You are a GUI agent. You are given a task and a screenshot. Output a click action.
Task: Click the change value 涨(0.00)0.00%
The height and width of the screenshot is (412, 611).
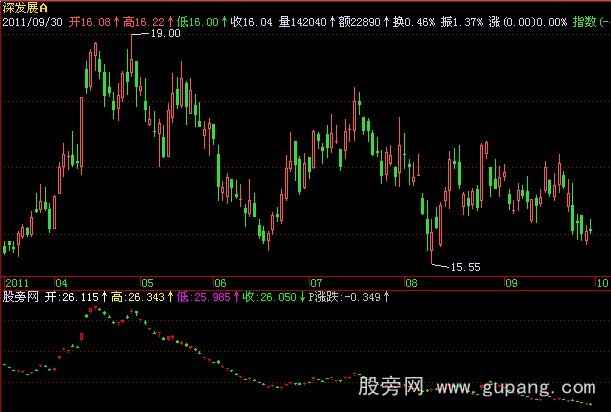pyautogui.click(x=528, y=22)
